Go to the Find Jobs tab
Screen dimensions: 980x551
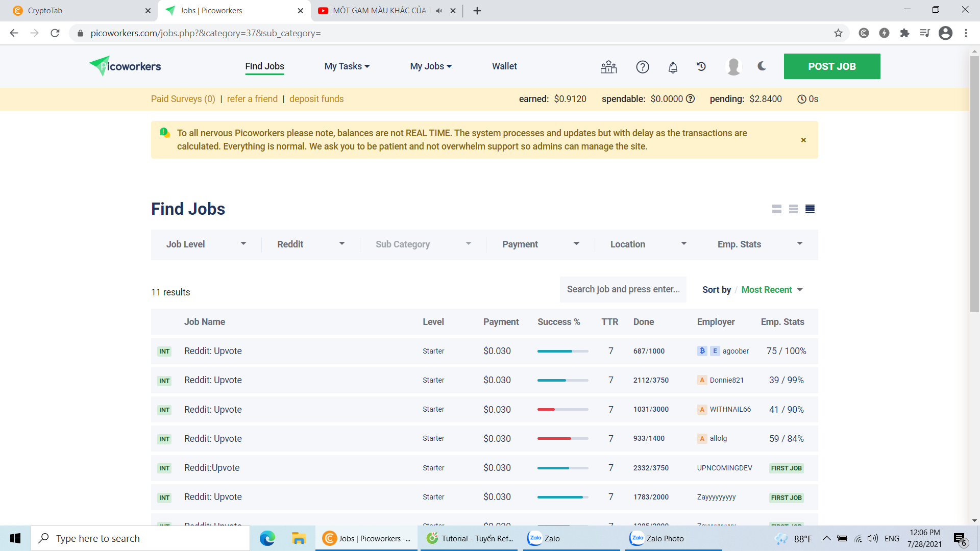264,66
